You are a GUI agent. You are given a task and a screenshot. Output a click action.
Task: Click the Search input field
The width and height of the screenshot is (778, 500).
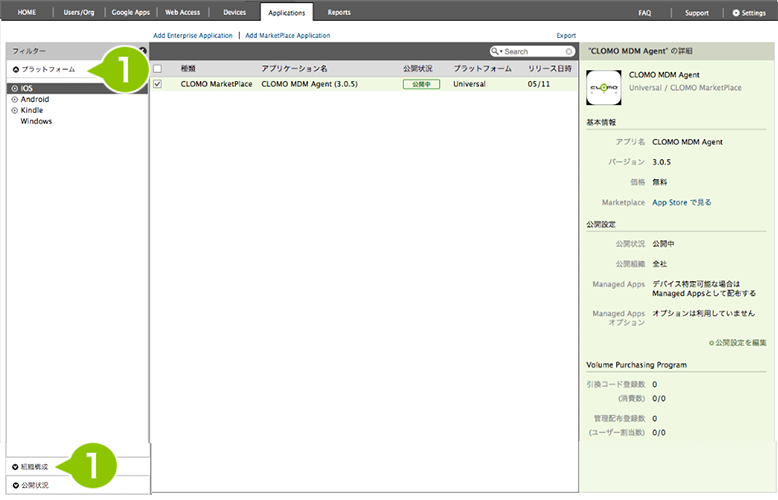[x=534, y=52]
